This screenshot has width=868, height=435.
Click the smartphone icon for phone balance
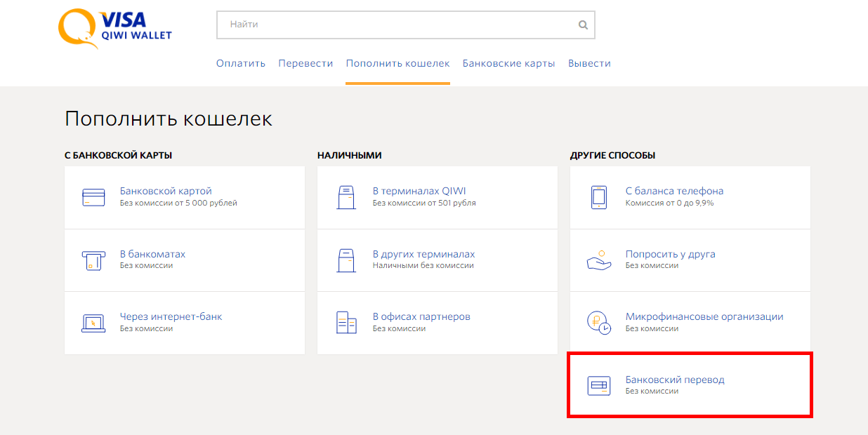598,197
